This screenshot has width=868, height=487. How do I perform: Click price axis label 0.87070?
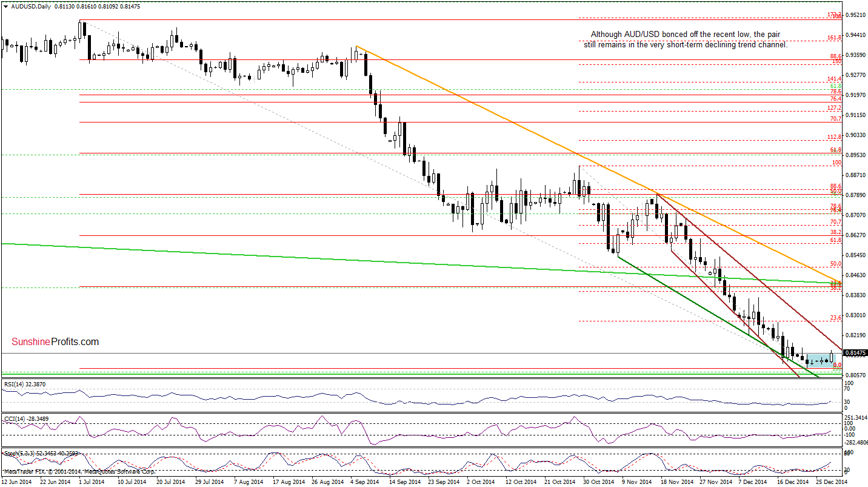pos(855,215)
